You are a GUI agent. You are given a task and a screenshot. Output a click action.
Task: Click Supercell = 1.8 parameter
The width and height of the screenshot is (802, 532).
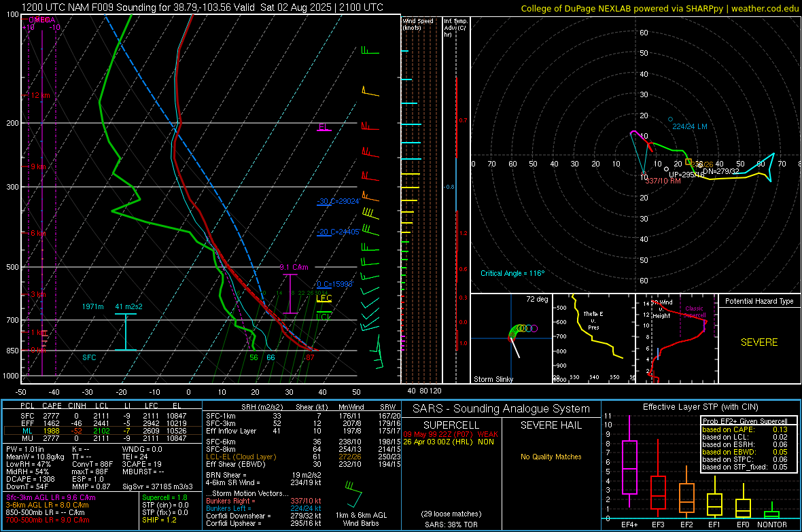pos(164,497)
